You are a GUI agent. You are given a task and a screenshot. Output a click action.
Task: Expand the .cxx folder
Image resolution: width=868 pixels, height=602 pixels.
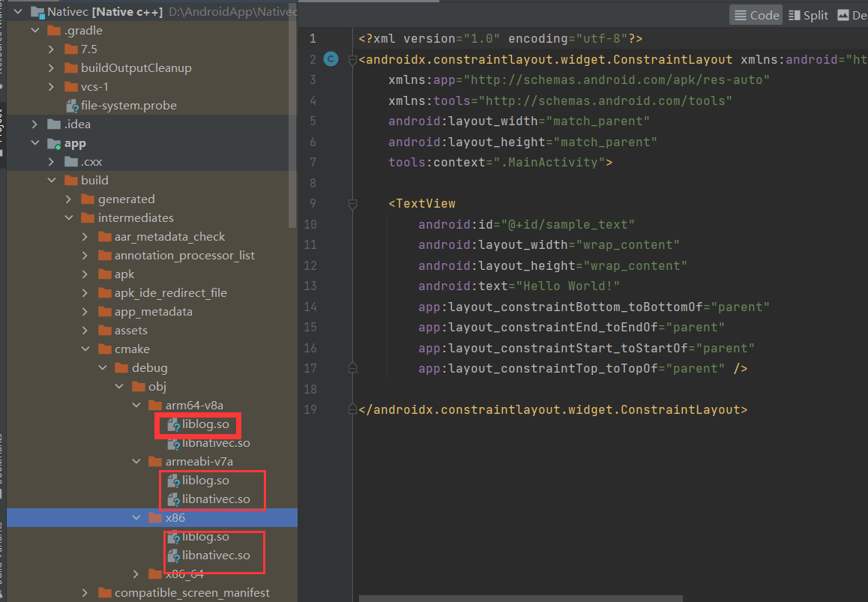pos(52,162)
